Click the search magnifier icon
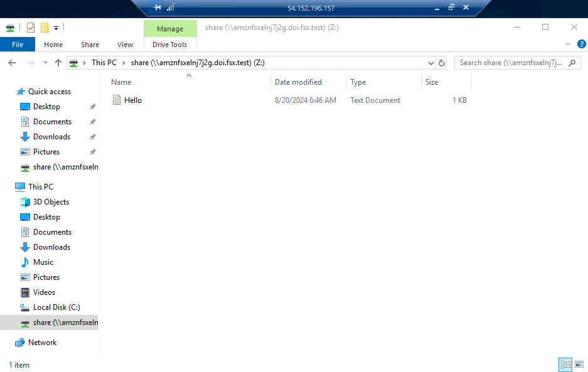Screen dimensions: 588x372 pyautogui.click(x=572, y=63)
